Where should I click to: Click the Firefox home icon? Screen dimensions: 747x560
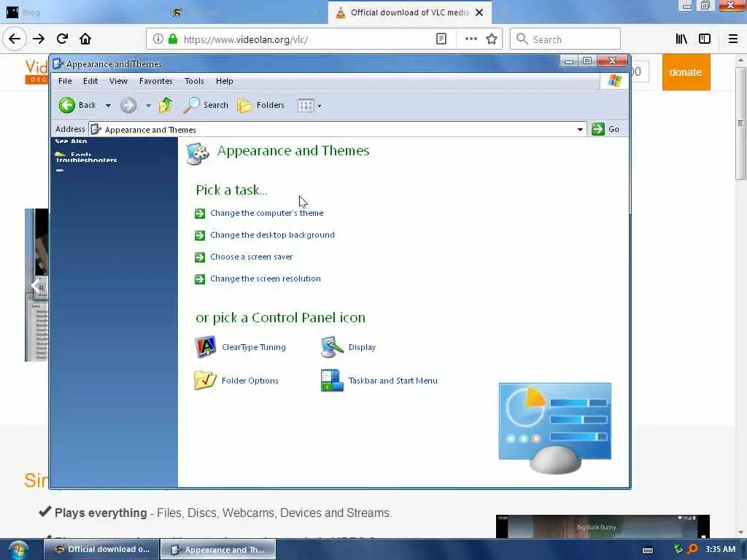(85, 39)
